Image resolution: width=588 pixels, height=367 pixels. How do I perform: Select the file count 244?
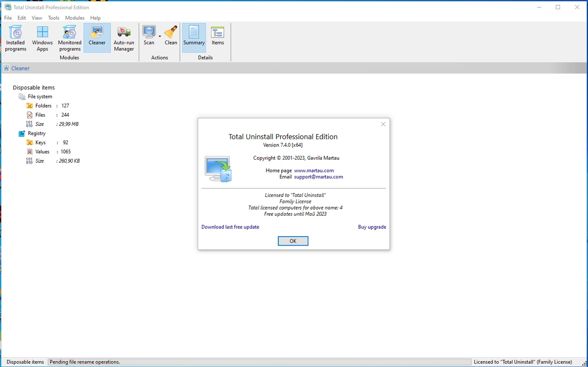[x=65, y=115]
